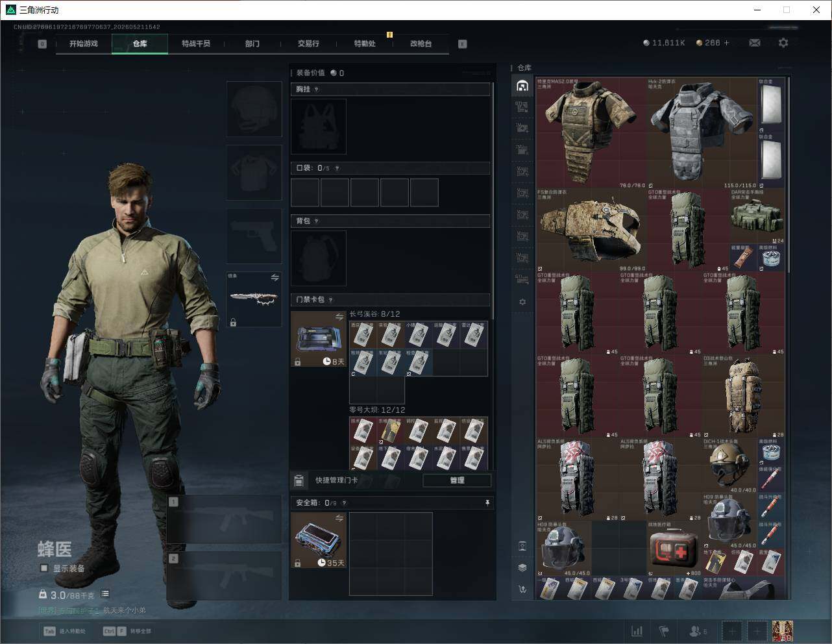Click the help icon next to 胸挂
Image resolution: width=832 pixels, height=644 pixels.
[x=316, y=90]
